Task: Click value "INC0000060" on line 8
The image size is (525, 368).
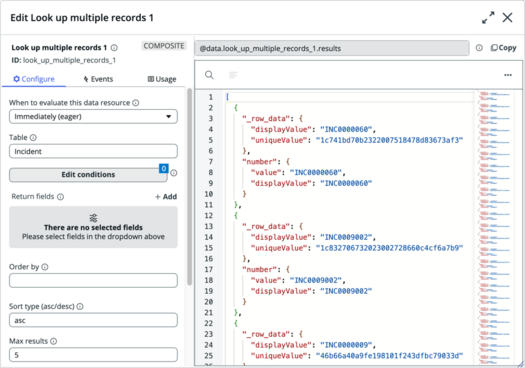Action: click(316, 172)
